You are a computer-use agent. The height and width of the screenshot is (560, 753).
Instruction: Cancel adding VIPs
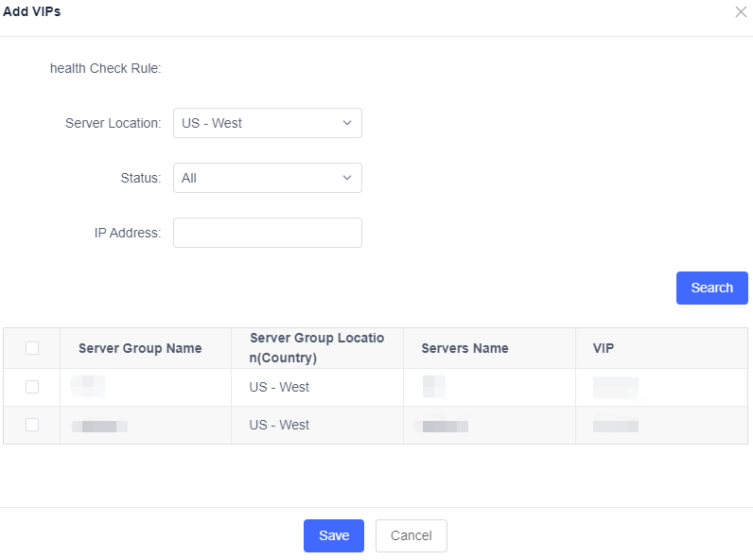412,535
